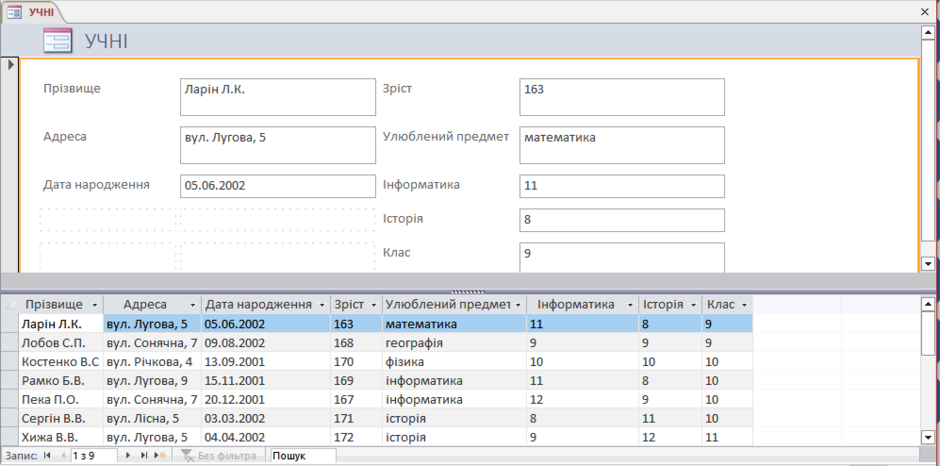Image resolution: width=940 pixels, height=466 pixels.
Task: Jump to last record in navigation bar
Action: [x=144, y=456]
